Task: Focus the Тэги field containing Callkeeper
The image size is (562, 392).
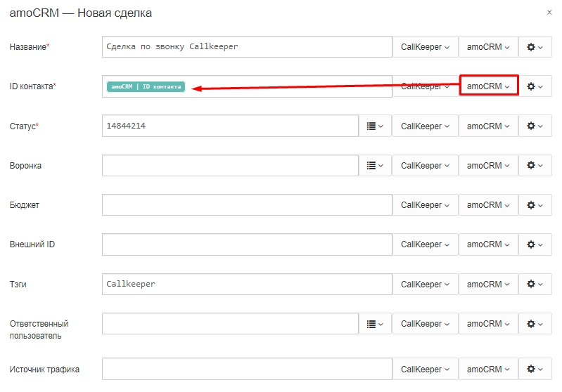Action: [247, 285]
